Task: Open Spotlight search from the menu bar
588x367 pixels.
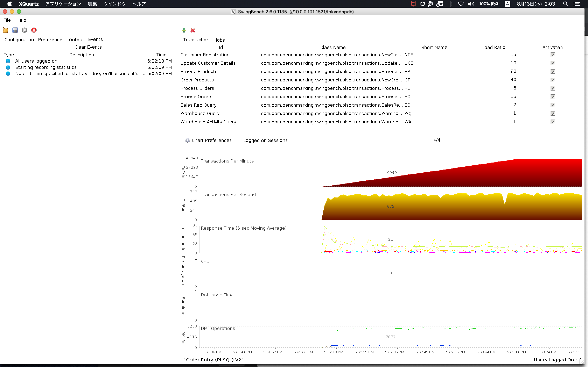Action: 566,4
